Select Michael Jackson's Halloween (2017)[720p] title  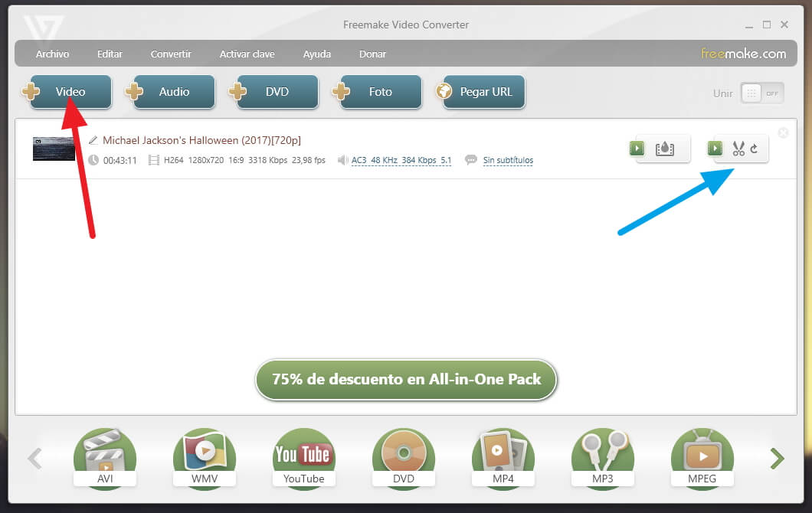[x=202, y=140]
